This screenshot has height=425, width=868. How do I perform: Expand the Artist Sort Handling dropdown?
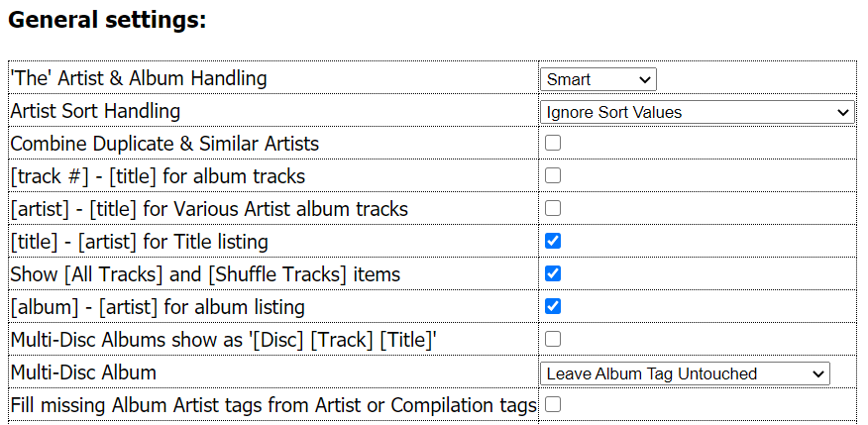pos(698,112)
